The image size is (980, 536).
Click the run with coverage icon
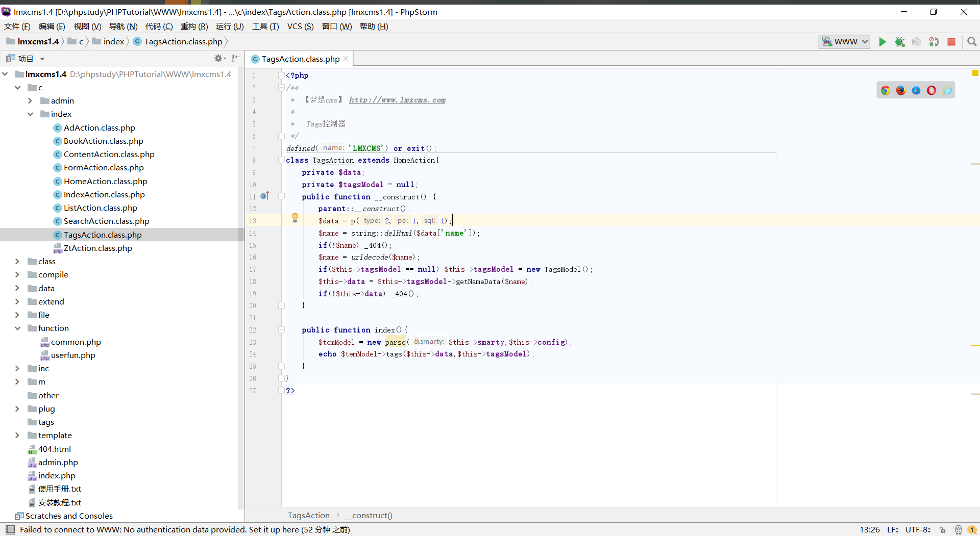(917, 42)
